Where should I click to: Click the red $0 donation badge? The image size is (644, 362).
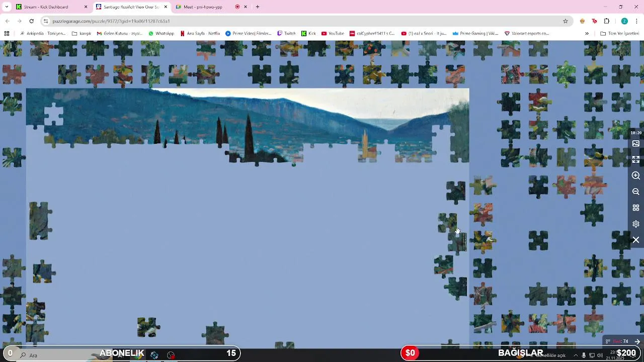(x=410, y=353)
